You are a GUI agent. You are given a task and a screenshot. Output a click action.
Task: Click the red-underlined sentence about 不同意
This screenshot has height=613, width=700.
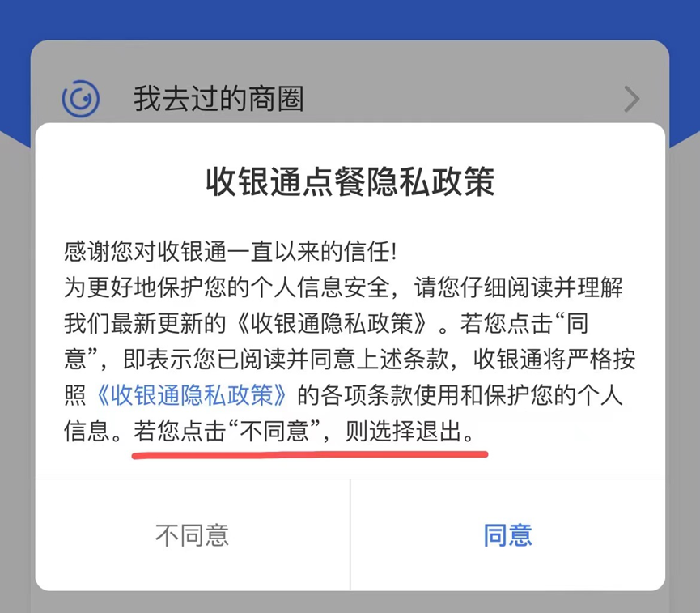[x=304, y=431]
